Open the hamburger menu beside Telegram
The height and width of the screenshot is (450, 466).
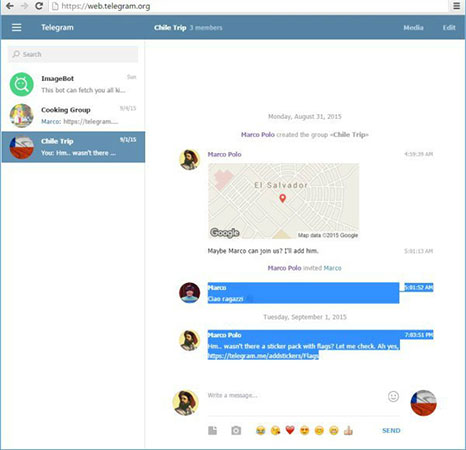(x=17, y=28)
